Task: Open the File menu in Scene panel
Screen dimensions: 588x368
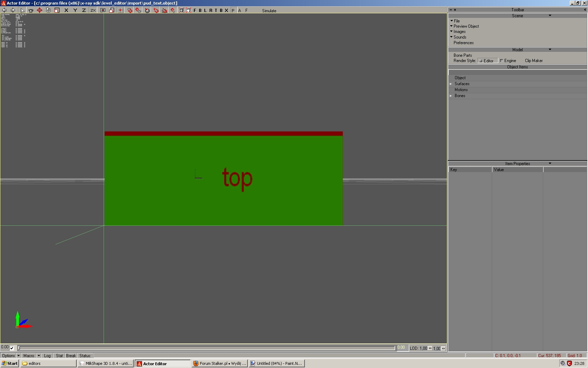Action: [x=457, y=21]
